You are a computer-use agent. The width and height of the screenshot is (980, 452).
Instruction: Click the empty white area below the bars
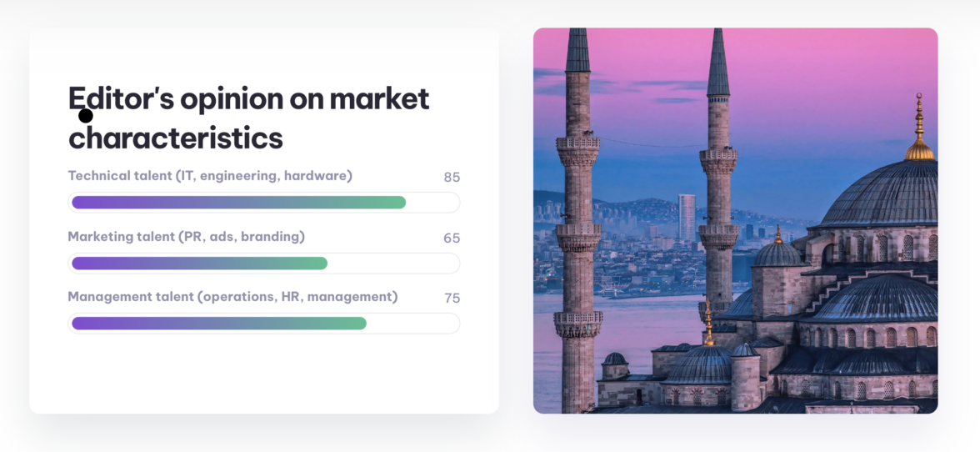coord(263,374)
